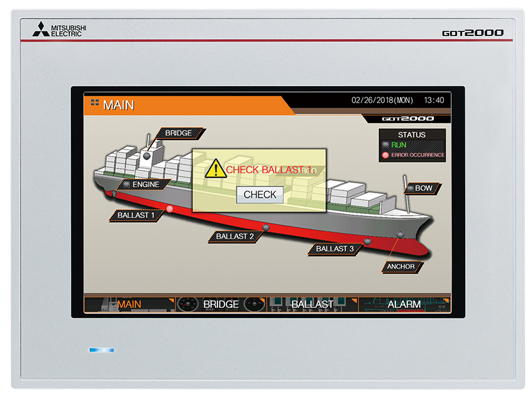The image size is (532, 399).
Task: Click the GOT2000 logo on the screen header
Action: [408, 118]
